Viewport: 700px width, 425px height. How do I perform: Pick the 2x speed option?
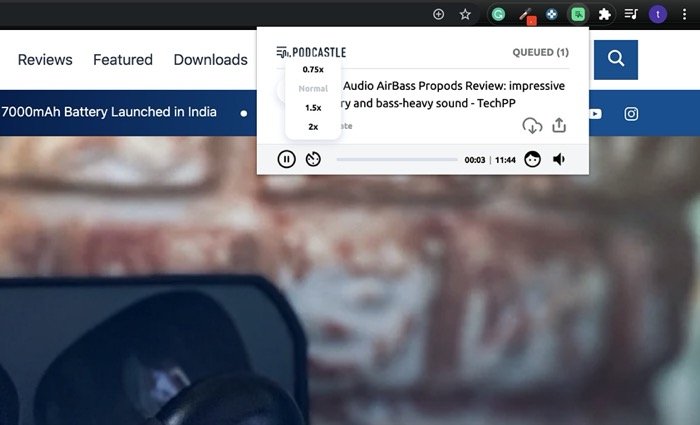(313, 127)
